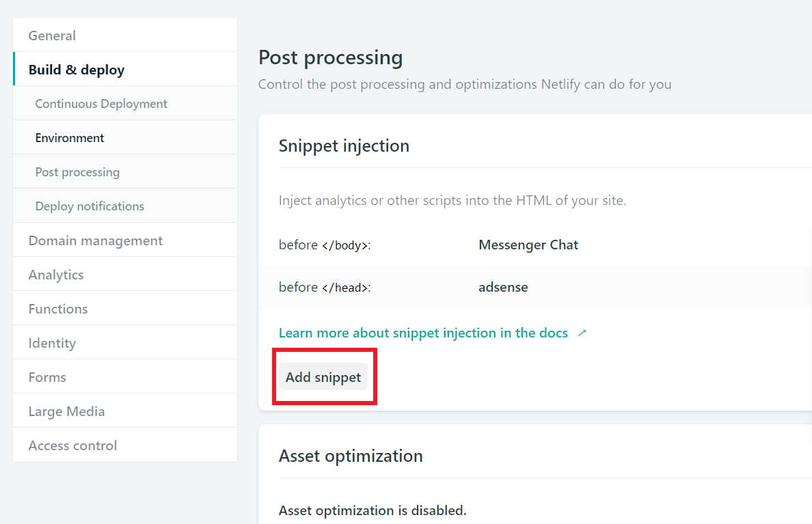812x524 pixels.
Task: Open snippet injection docs link
Action: pyautogui.click(x=423, y=333)
